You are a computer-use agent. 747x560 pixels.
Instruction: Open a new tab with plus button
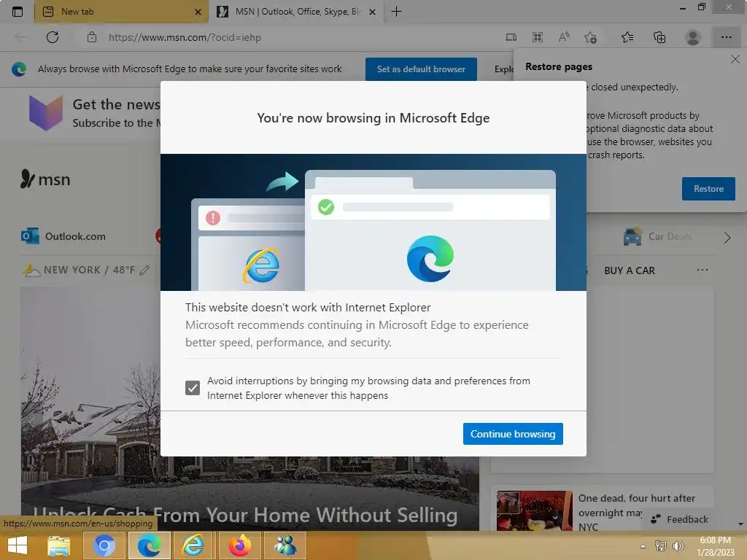[396, 12]
